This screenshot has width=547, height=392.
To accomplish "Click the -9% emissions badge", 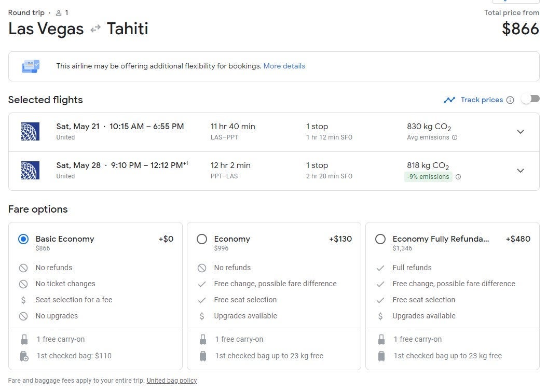I will [x=428, y=177].
